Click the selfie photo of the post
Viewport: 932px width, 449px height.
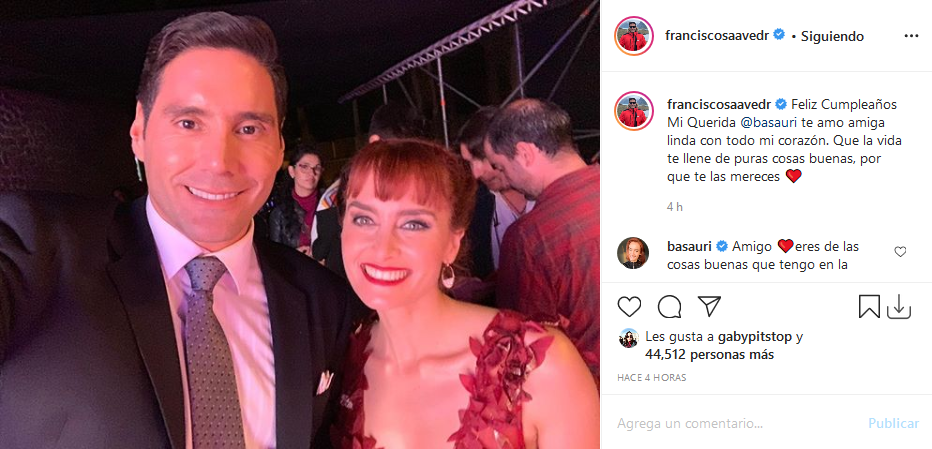pyautogui.click(x=300, y=224)
